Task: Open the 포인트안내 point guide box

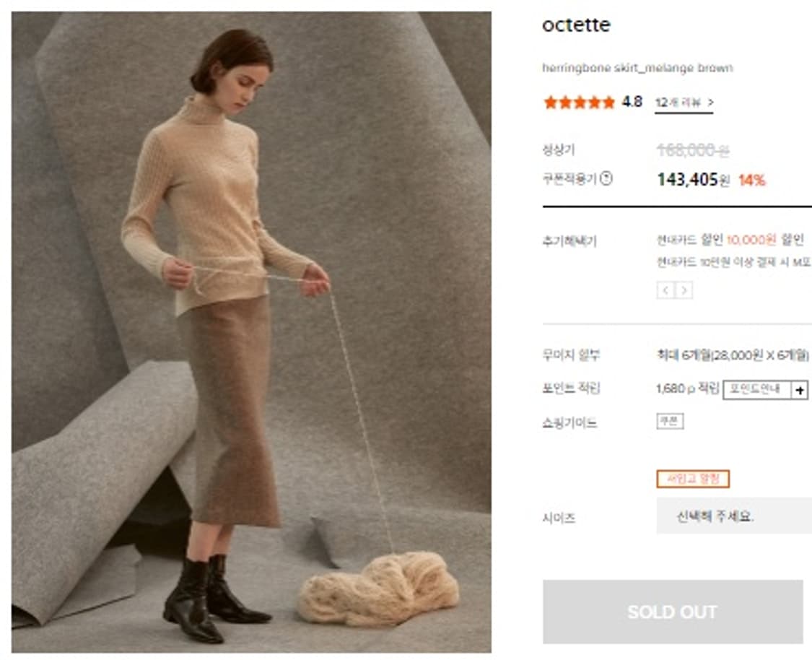Action: tap(756, 390)
